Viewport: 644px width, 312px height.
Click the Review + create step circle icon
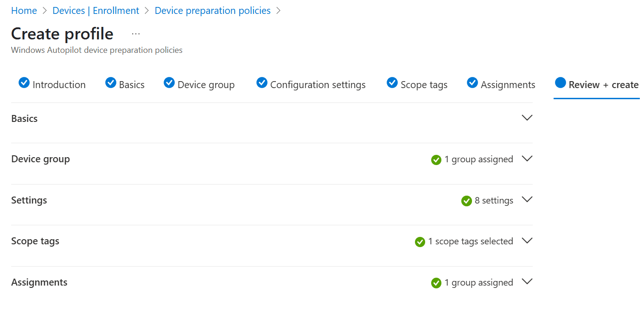click(x=561, y=83)
